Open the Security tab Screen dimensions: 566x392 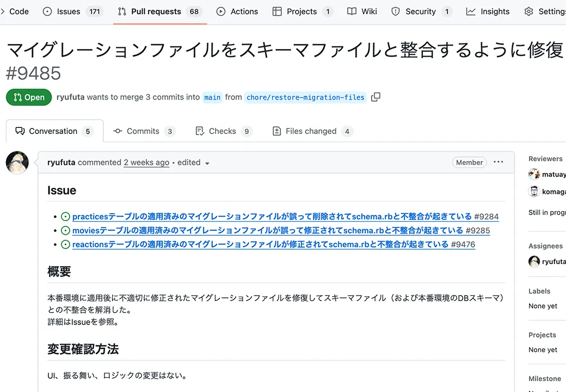click(x=421, y=11)
